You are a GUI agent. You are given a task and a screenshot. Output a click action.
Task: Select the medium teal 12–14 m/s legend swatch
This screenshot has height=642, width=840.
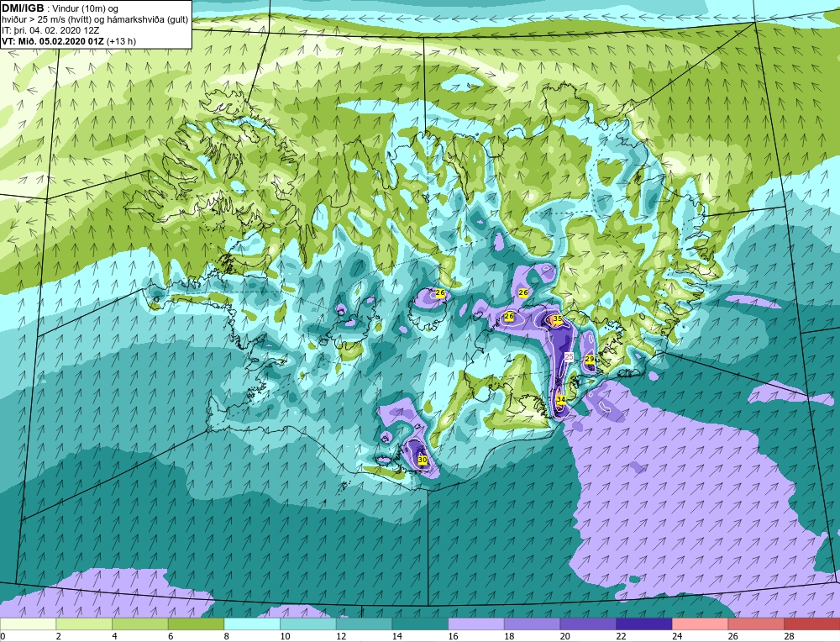[364, 624]
